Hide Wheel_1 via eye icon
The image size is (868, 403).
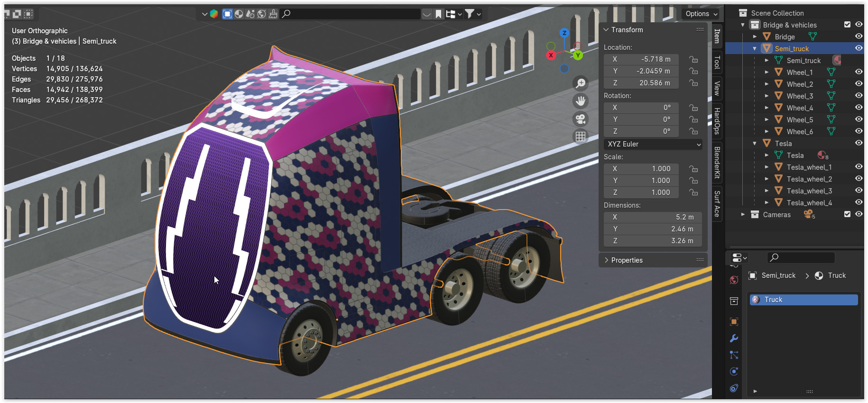(x=859, y=72)
